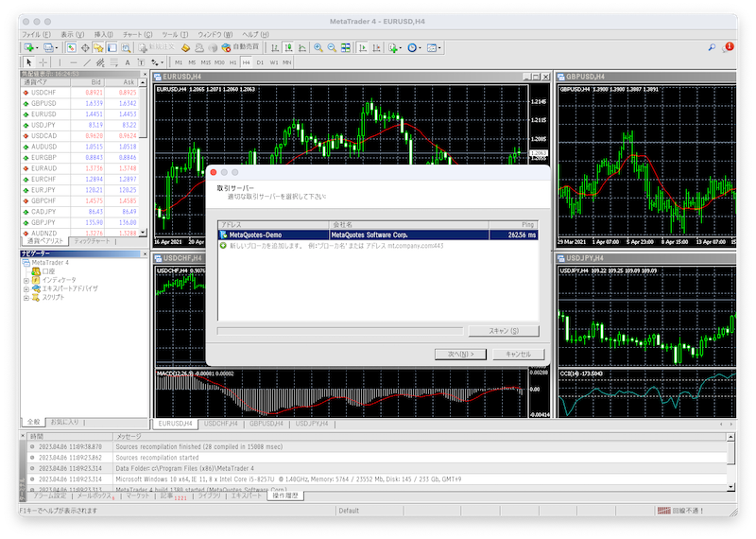Click the キャンセル button
756x539 pixels.
pyautogui.click(x=518, y=355)
